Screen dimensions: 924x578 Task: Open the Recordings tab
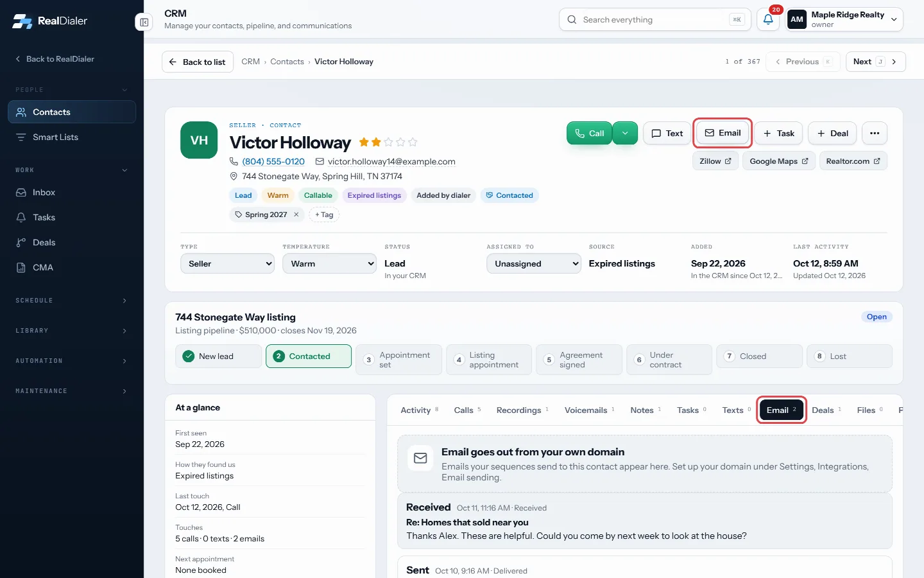(x=522, y=410)
